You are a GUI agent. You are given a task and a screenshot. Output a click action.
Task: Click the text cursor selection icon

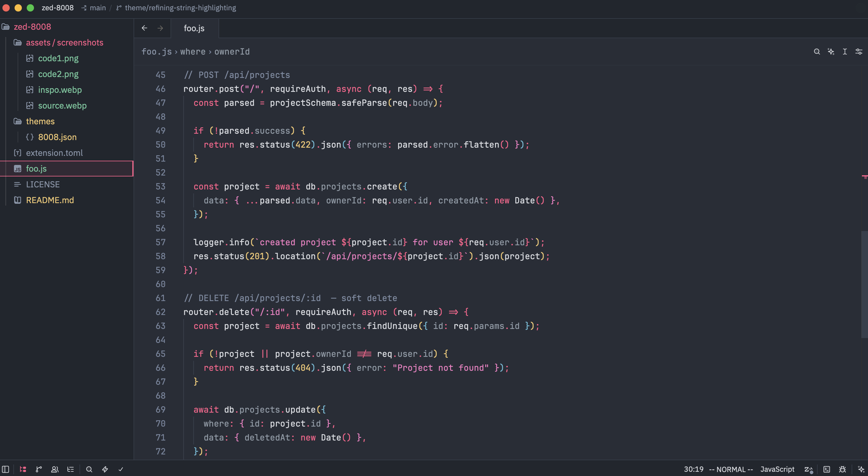pyautogui.click(x=845, y=52)
